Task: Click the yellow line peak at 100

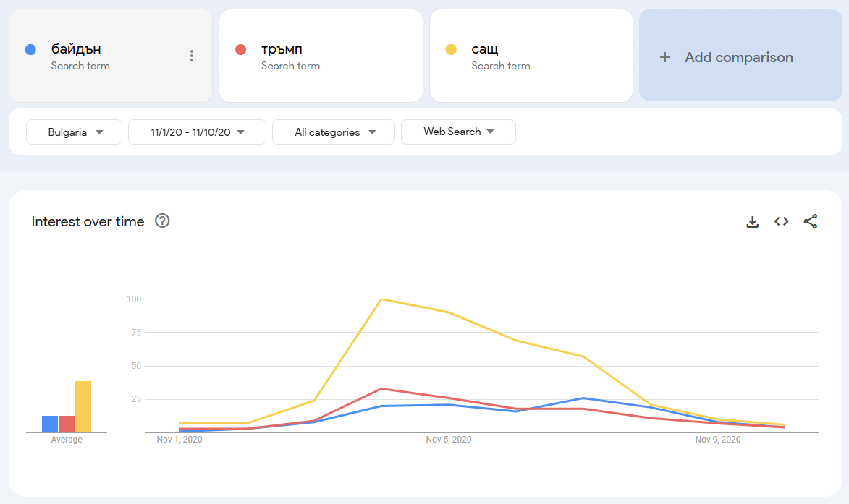Action: [x=381, y=299]
